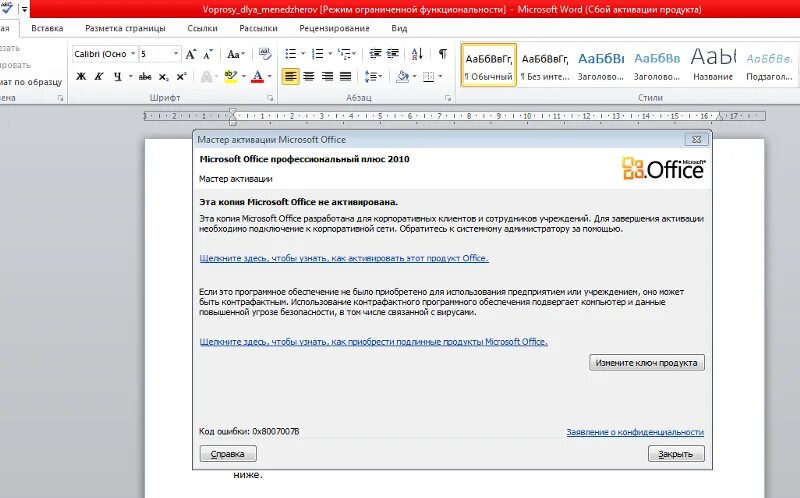This screenshot has height=498, width=800.
Task: Start a numbered list
Action: [x=317, y=54]
